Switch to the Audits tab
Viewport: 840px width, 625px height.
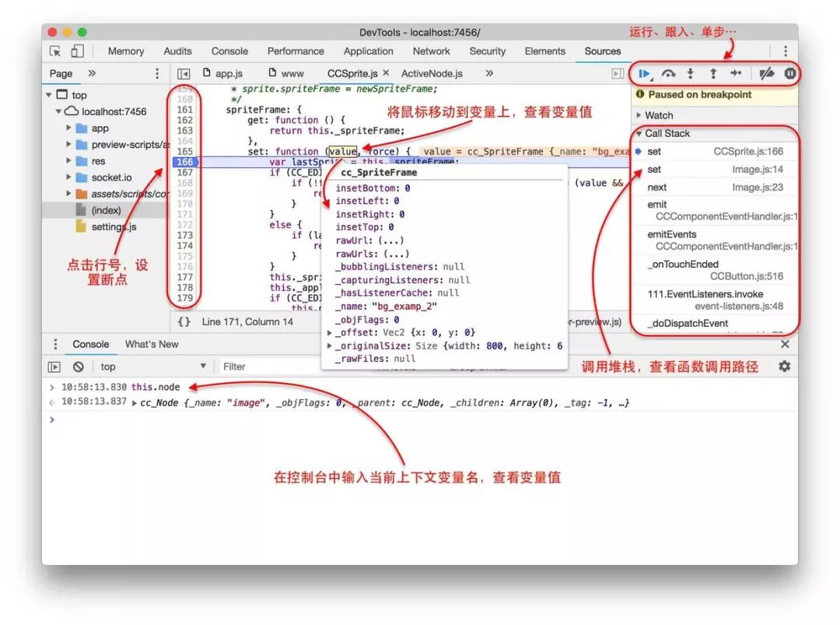coord(177,51)
